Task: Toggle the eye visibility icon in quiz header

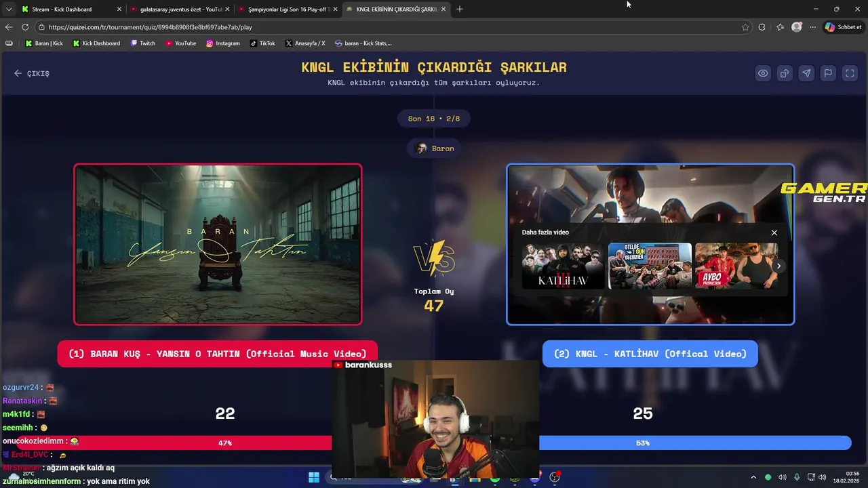Action: coord(763,73)
